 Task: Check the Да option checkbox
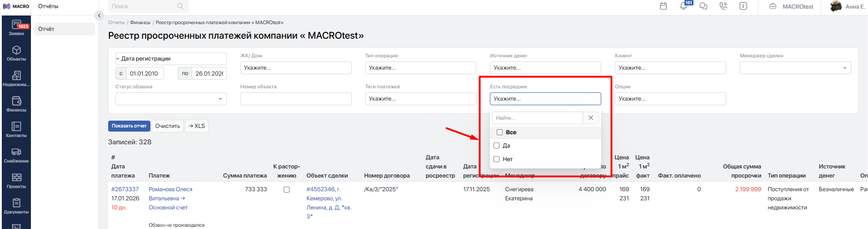(497, 146)
